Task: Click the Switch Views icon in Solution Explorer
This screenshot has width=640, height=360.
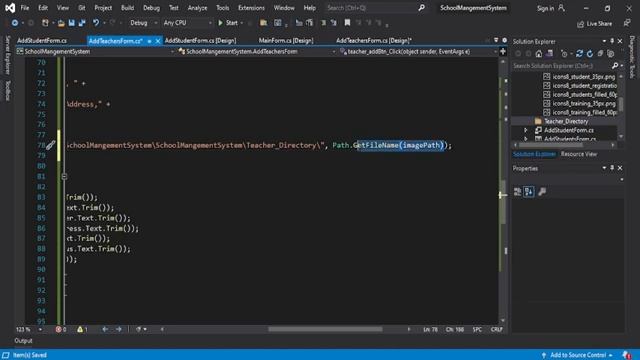Action: (x=549, y=53)
